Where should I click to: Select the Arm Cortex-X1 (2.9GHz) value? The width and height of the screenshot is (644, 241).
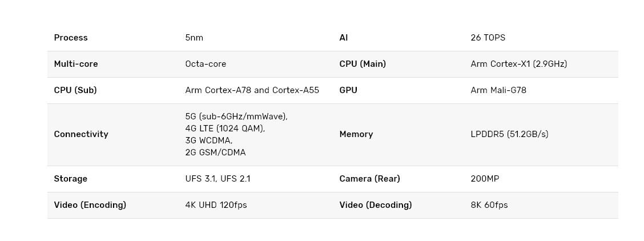pos(518,64)
